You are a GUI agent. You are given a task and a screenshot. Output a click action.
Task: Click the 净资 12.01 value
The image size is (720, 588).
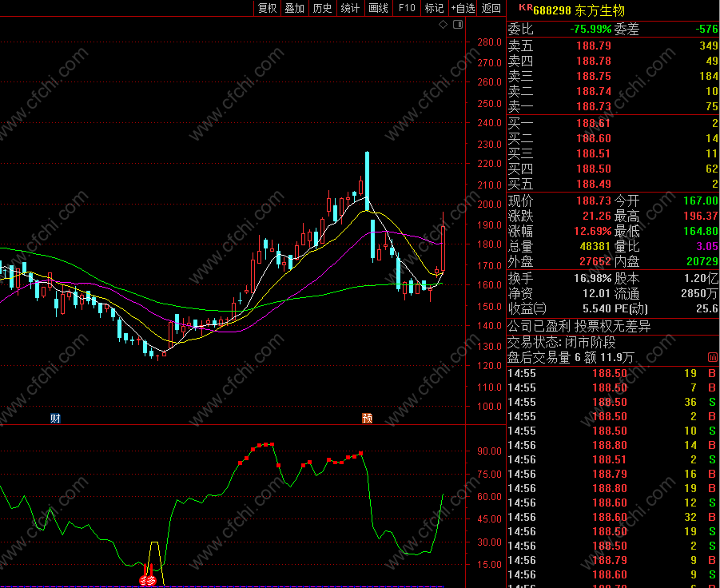(597, 293)
